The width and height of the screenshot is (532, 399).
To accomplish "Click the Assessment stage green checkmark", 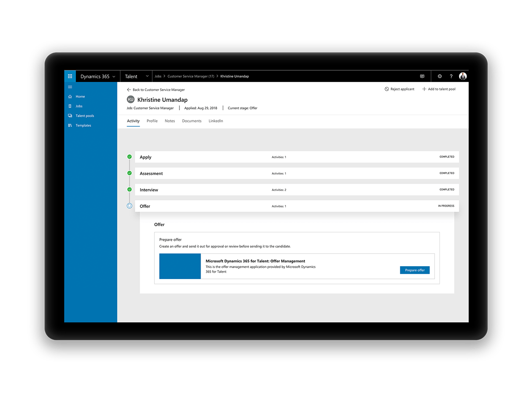I will pos(130,173).
